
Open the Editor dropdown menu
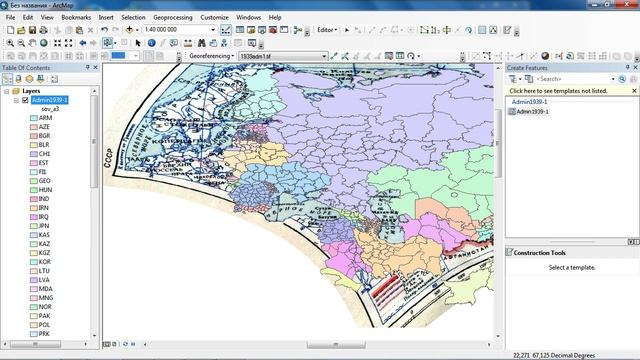pyautogui.click(x=327, y=30)
